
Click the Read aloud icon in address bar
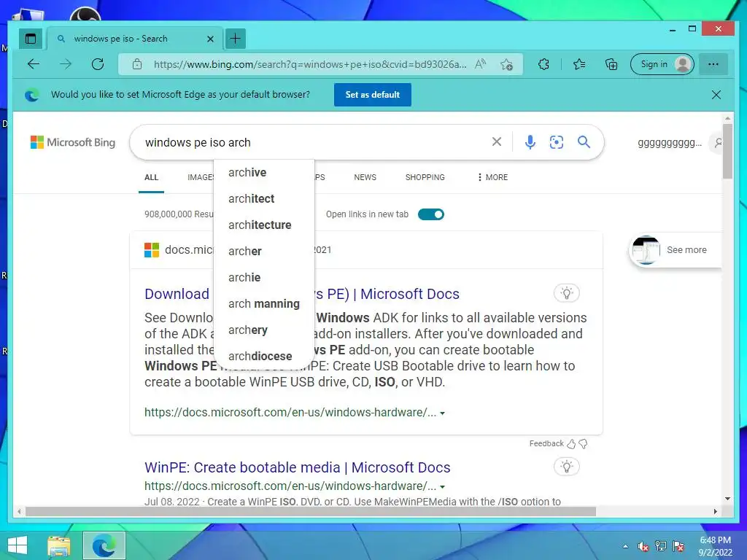point(481,64)
